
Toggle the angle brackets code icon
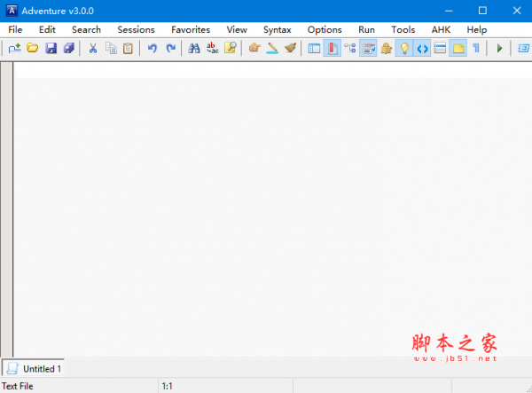pyautogui.click(x=422, y=48)
